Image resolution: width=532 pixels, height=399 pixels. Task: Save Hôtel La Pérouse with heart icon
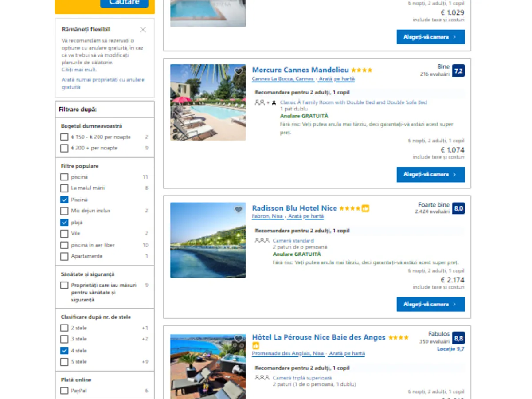pos(239,339)
